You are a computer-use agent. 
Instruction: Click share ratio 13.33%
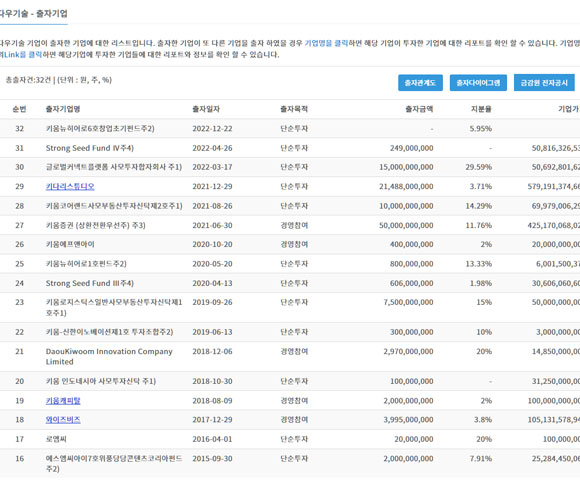coord(479,264)
